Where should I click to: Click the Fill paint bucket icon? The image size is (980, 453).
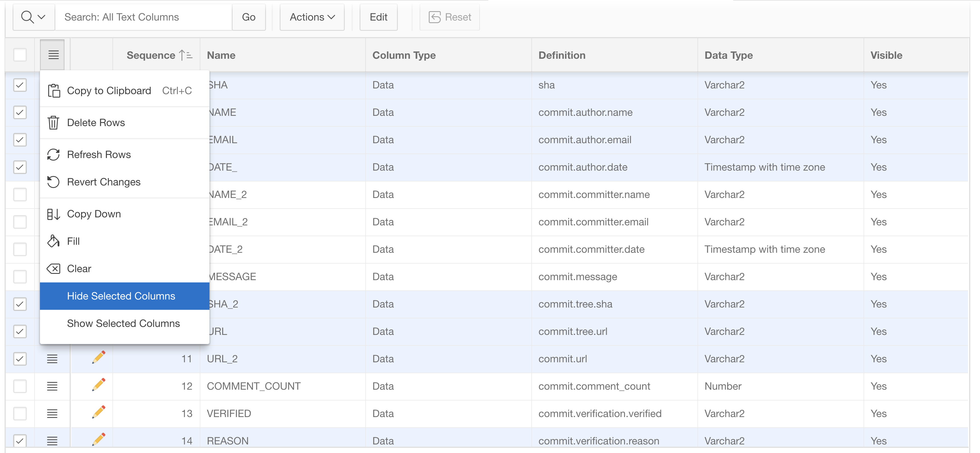coord(54,242)
